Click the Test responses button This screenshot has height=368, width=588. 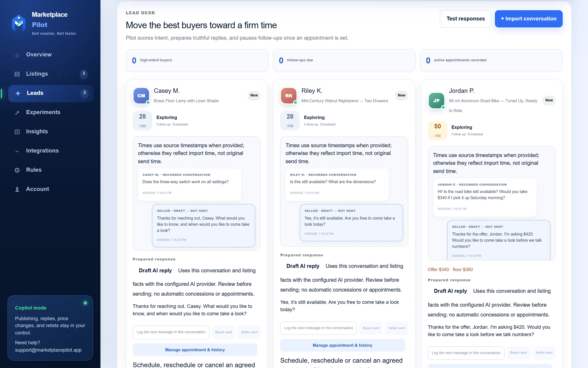[x=465, y=19]
